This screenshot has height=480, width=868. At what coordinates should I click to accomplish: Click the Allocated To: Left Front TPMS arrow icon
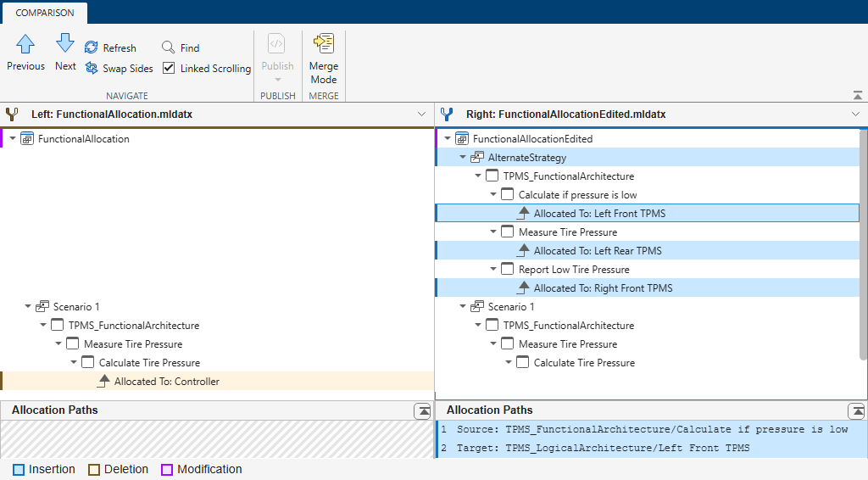(524, 213)
